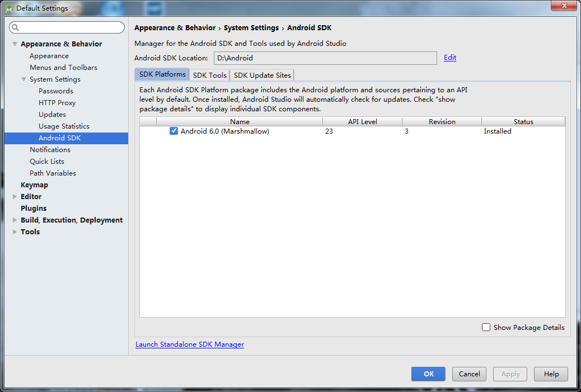Enable Show Package Details checkbox
The image size is (581, 392).
tap(486, 327)
